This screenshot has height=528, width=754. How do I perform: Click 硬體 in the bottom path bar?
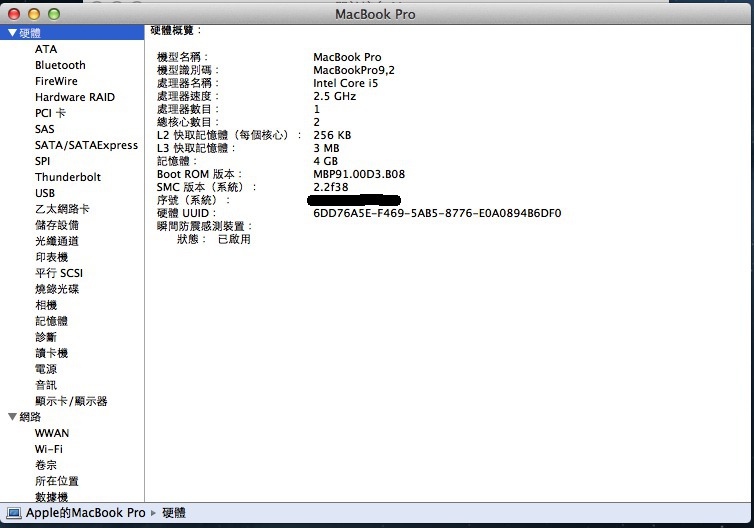click(x=174, y=513)
